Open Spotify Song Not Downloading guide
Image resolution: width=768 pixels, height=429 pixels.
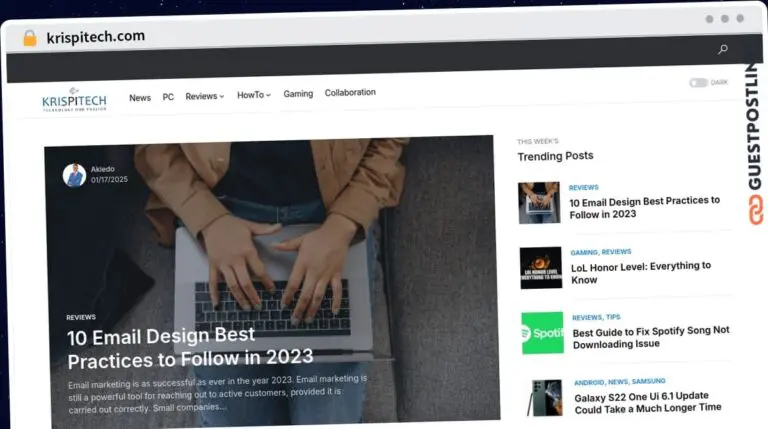(x=650, y=337)
